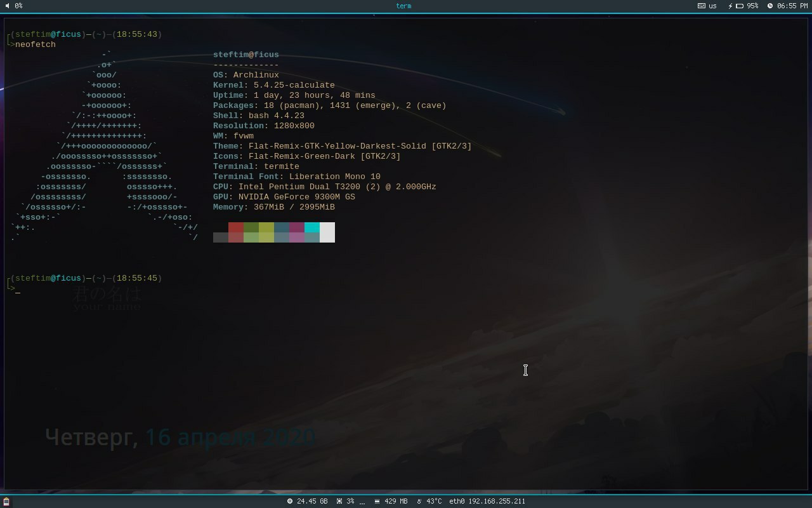Screen dimensions: 812x508
Task: Click the keyboard layout icon beside 'us'
Action: [x=701, y=6]
